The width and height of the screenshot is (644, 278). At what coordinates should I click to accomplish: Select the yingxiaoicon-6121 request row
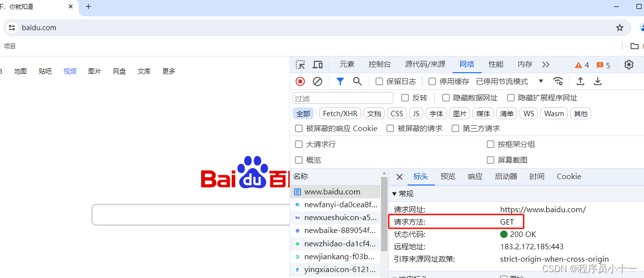pos(335,270)
